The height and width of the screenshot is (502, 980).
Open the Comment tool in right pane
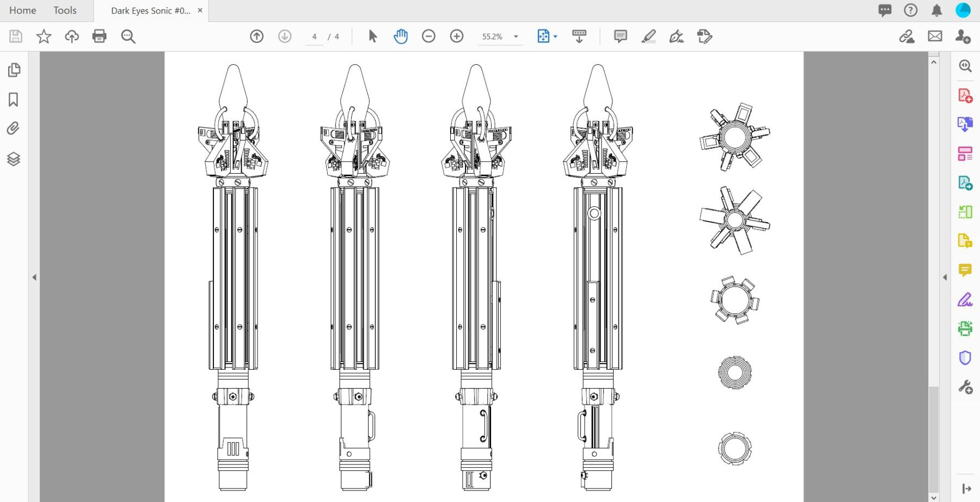tap(965, 270)
